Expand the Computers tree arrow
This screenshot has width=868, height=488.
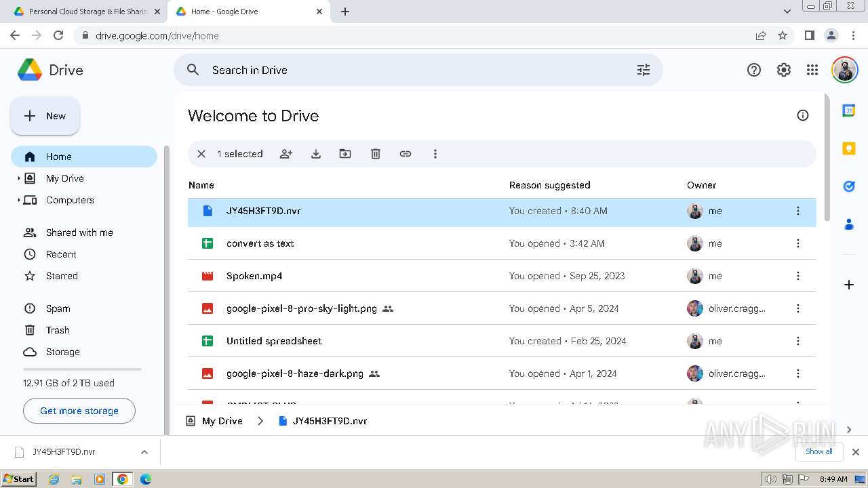point(19,200)
